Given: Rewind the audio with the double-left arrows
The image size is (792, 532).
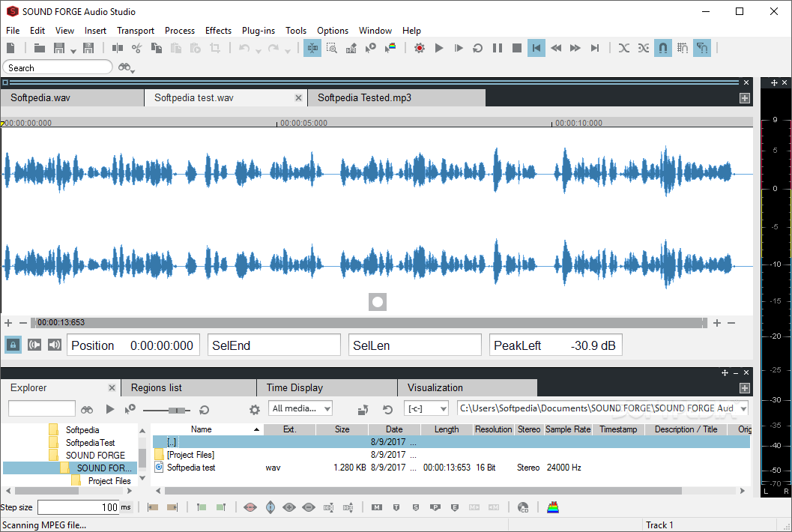Looking at the screenshot, I should click(x=556, y=48).
